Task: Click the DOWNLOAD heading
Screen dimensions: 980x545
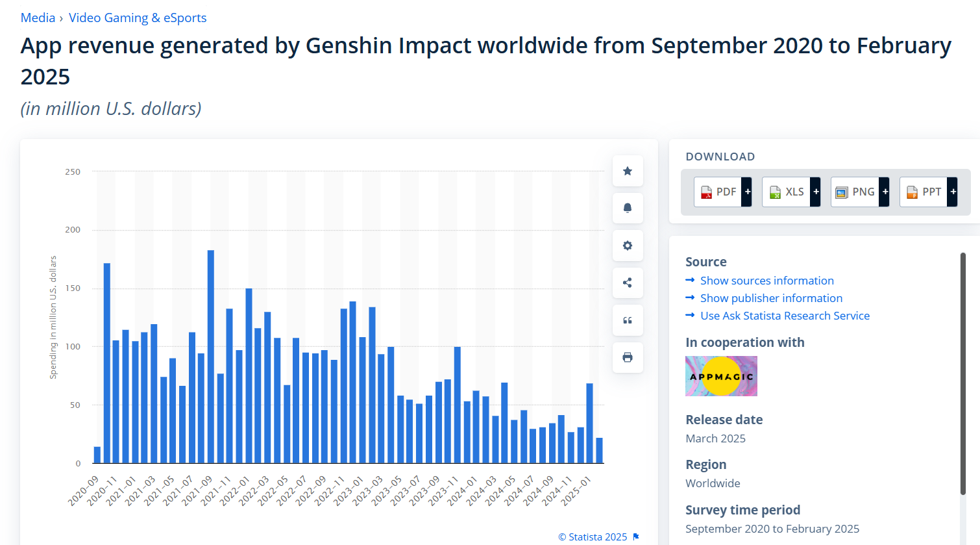Action: click(x=720, y=157)
